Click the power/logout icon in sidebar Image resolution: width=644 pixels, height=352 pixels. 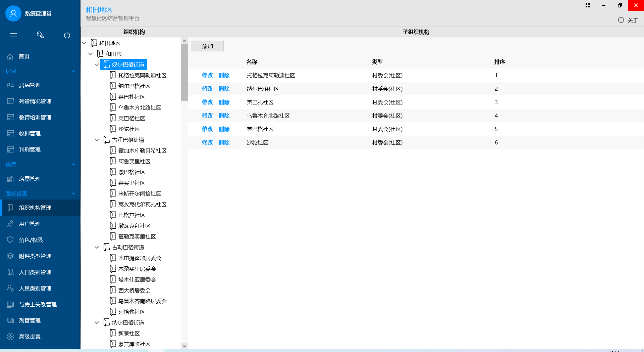[67, 35]
